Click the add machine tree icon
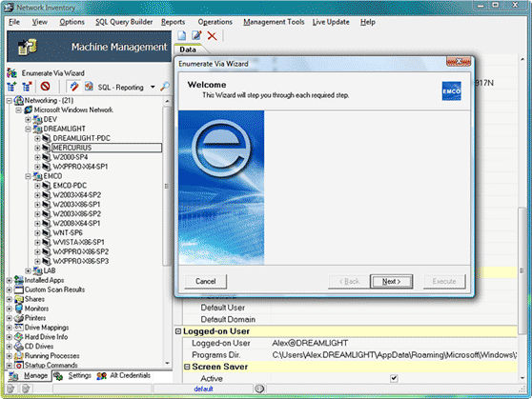Image resolution: width=532 pixels, height=399 pixels. click(11, 87)
